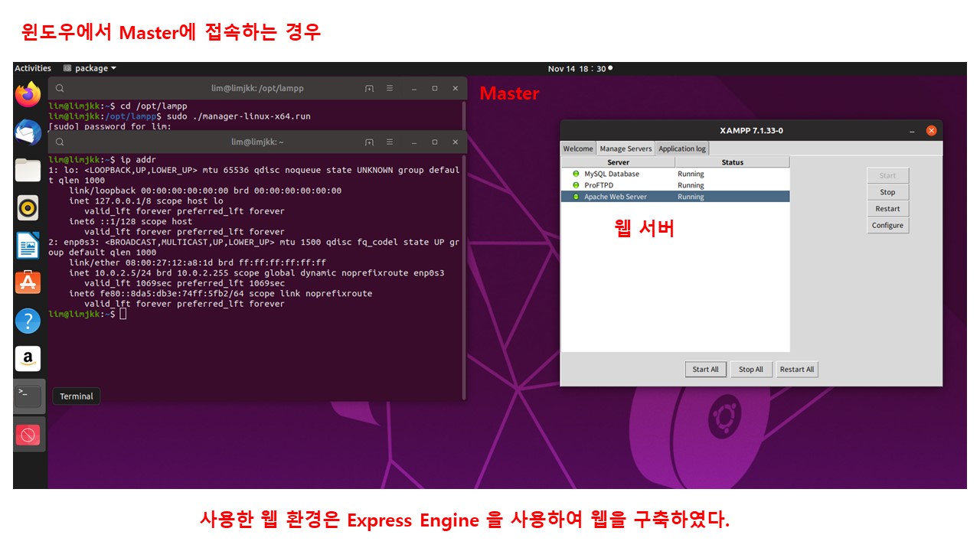This screenshot has height=551, width=980.
Task: Click search icon in /opt/lampp terminal
Action: pyautogui.click(x=60, y=88)
